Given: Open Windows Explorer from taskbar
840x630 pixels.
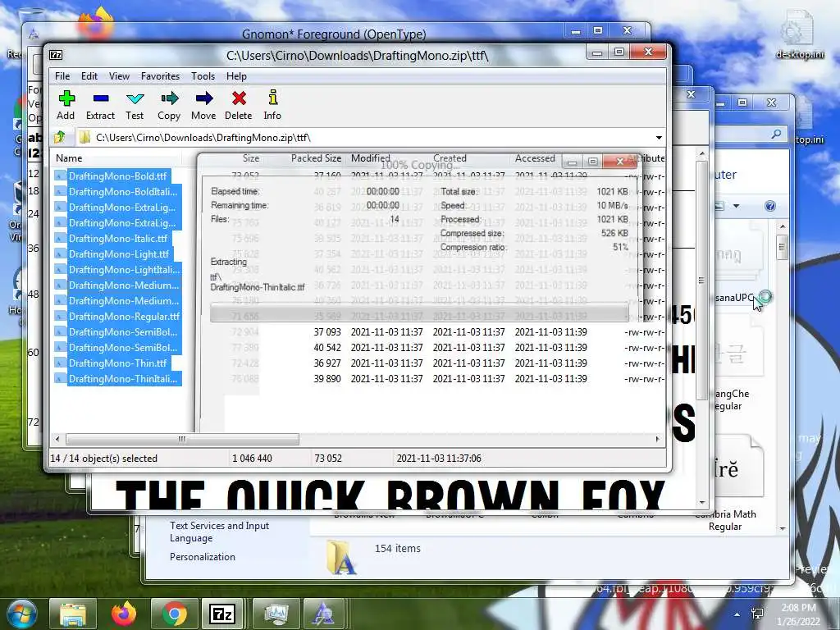Looking at the screenshot, I should pyautogui.click(x=73, y=614).
